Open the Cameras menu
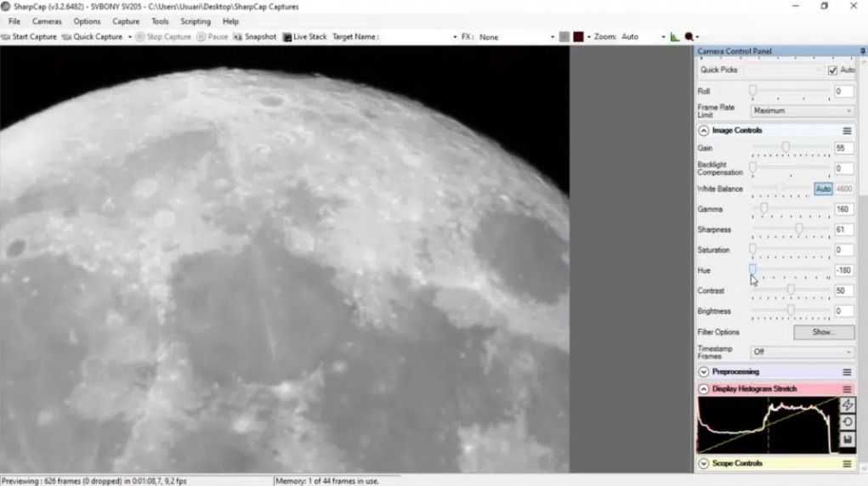 [x=47, y=21]
